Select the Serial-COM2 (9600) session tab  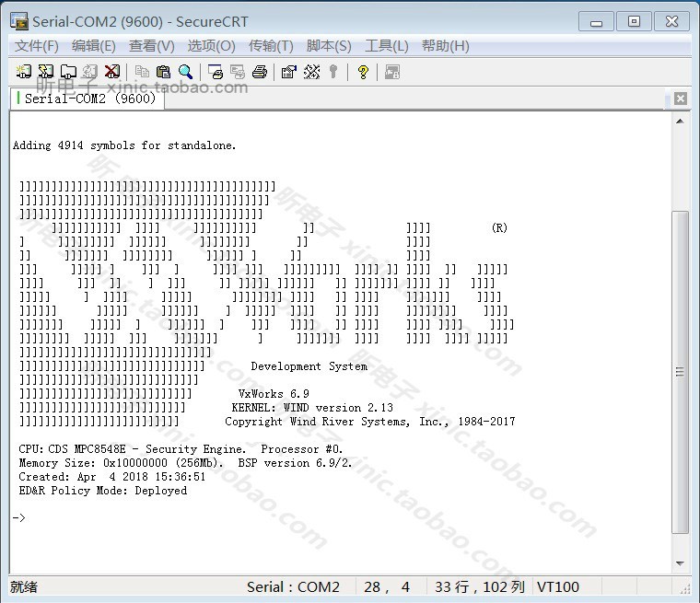(87, 99)
